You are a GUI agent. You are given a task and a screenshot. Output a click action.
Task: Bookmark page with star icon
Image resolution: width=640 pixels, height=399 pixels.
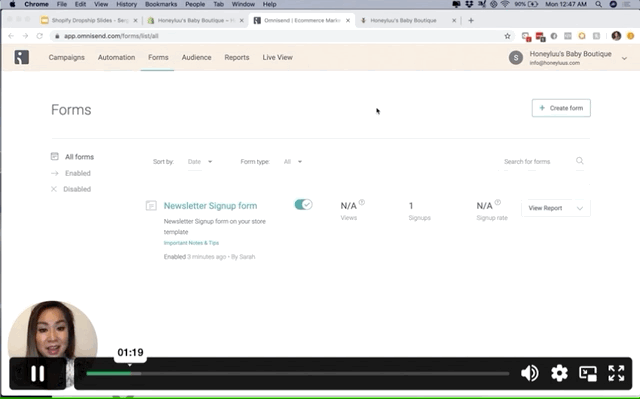(507, 36)
